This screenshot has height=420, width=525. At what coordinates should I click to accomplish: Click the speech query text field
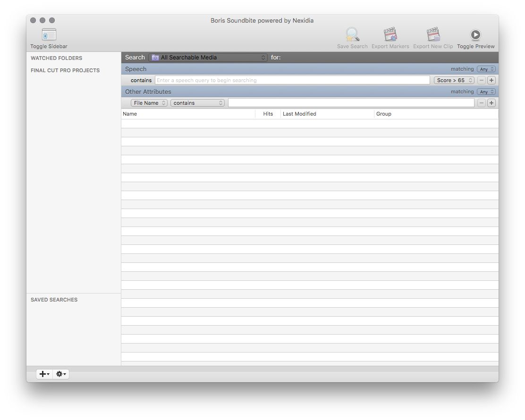(292, 80)
